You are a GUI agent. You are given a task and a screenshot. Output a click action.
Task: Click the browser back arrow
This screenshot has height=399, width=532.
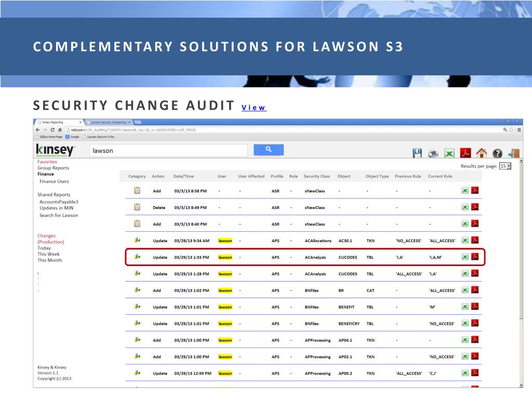(37, 130)
